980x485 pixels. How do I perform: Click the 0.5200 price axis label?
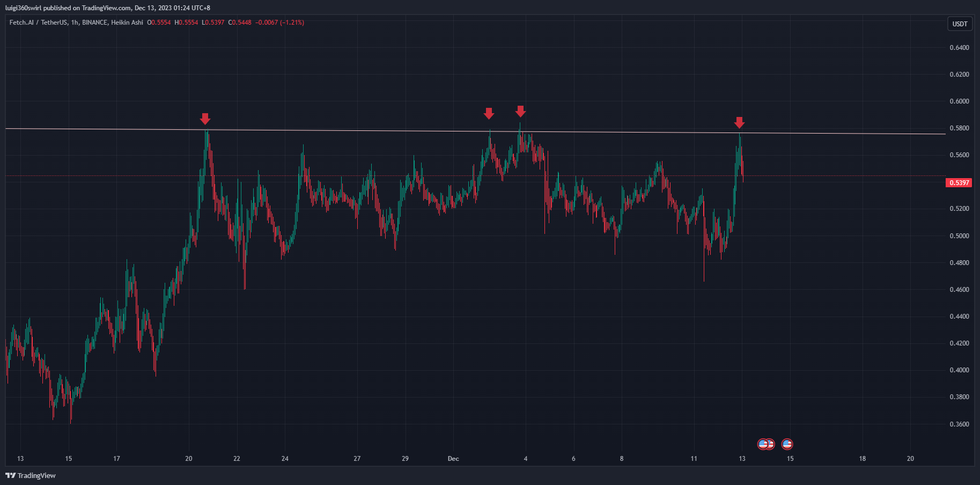tap(959, 209)
